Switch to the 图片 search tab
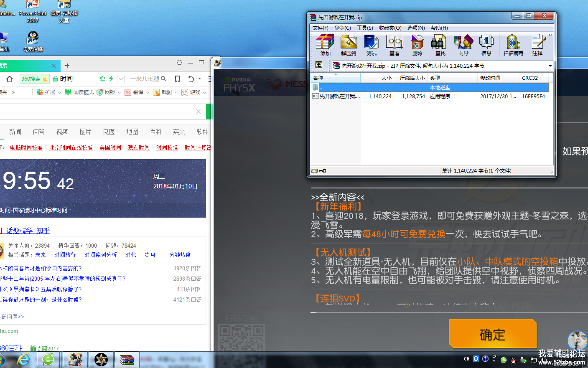 coord(86,132)
